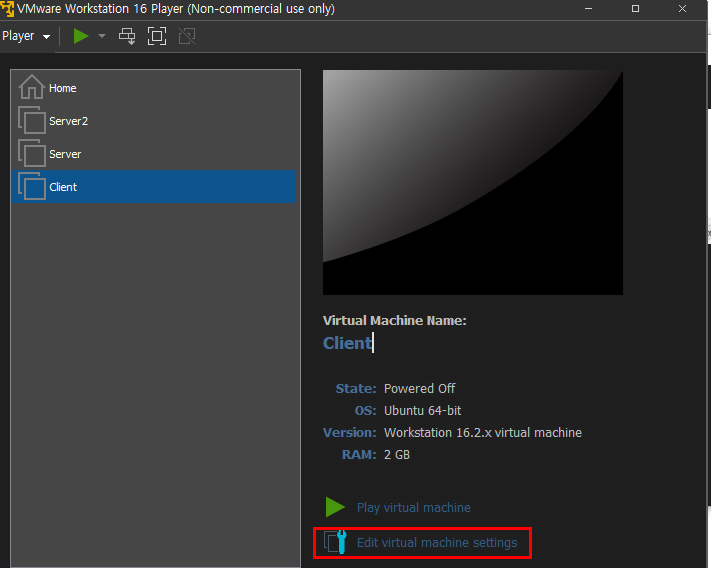Click the 'Powered Off' state text
The image size is (711, 568).
419,388
